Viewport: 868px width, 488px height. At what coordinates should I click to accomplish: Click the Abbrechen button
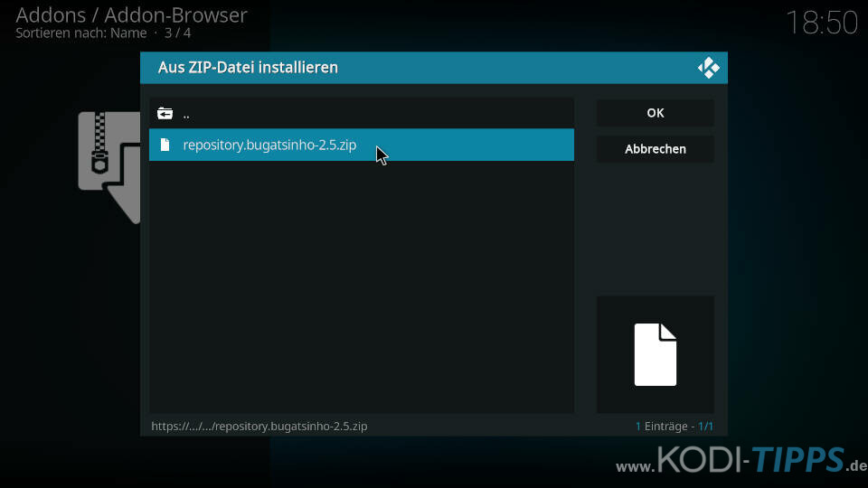coord(655,149)
